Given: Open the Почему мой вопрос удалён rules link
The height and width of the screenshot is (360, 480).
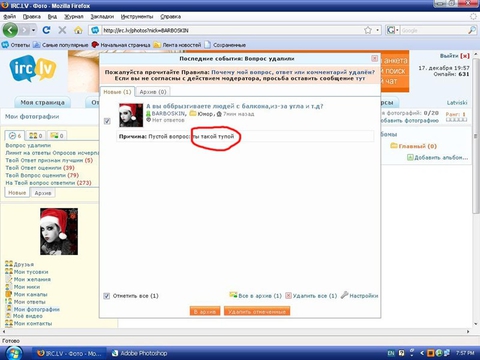Looking at the screenshot, I should coord(293,72).
